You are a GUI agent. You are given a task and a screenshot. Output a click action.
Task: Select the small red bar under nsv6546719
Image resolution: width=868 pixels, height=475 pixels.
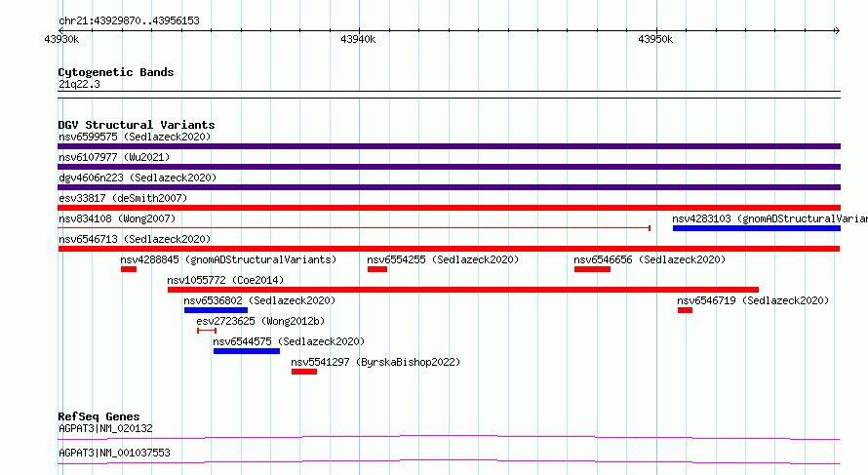point(685,310)
